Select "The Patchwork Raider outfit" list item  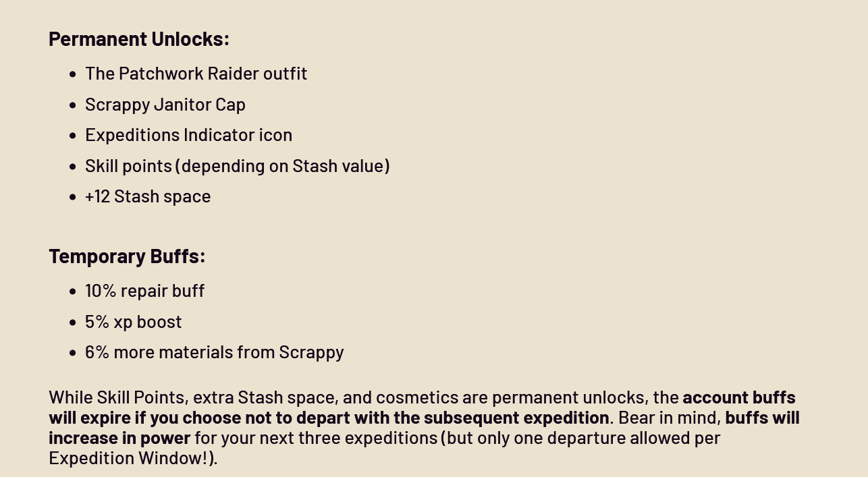[196, 74]
